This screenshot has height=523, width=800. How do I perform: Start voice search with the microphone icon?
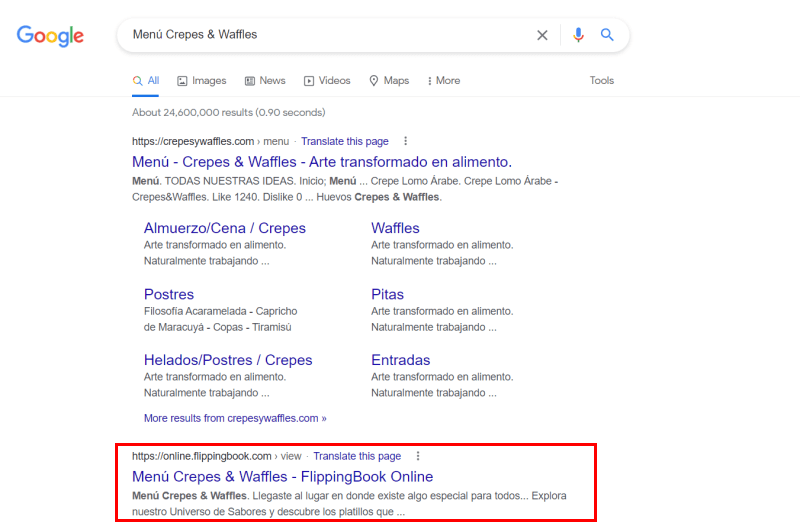[x=578, y=35]
